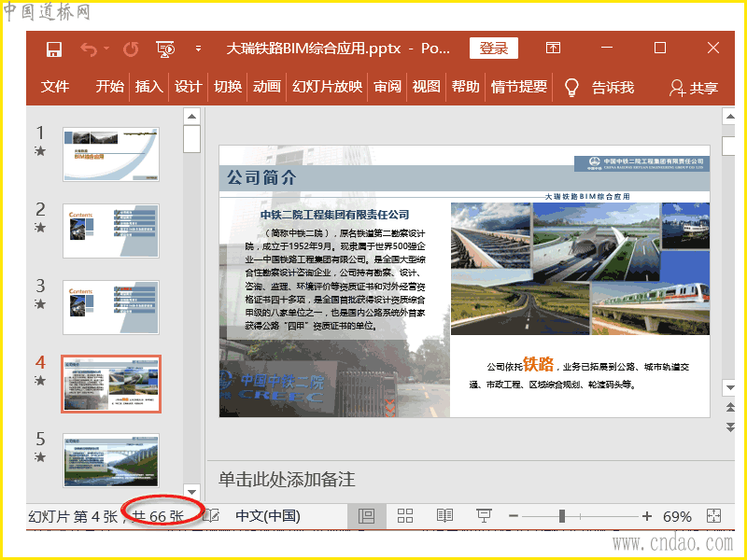Start Slide Show from status bar icon
This screenshot has height=560, width=747.
pos(484,516)
